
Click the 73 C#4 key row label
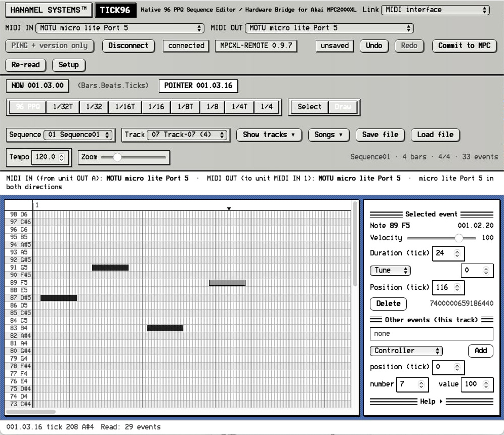[x=19, y=404]
